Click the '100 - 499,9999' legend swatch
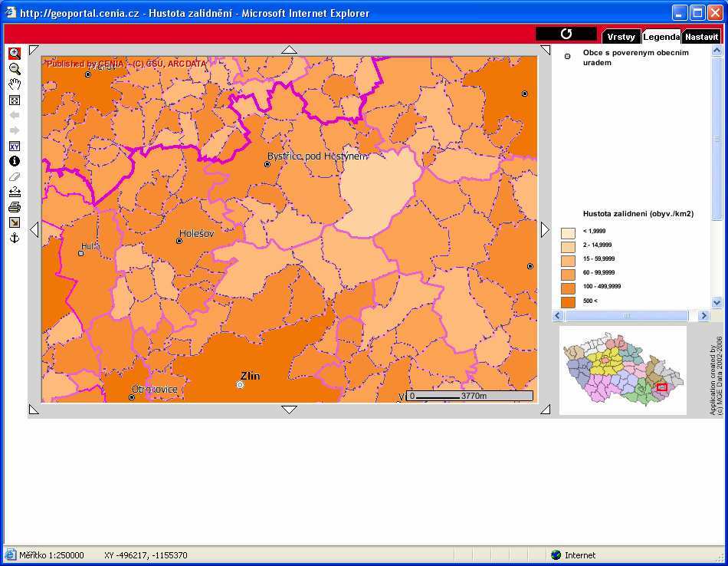 coord(568,288)
